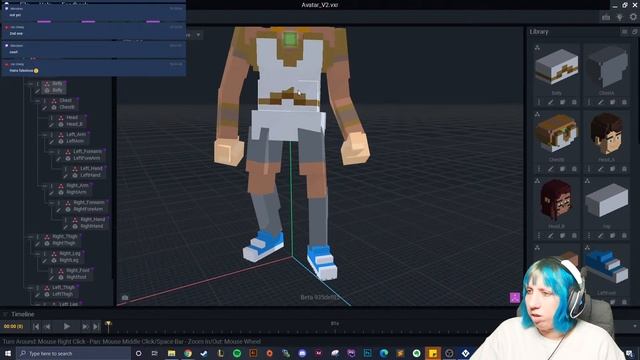Collapse the Belly node in hierarchy

[x=31, y=84]
